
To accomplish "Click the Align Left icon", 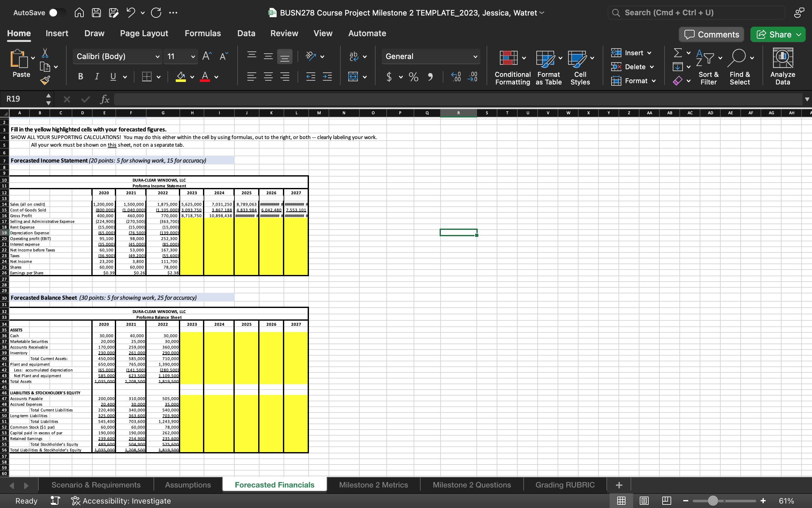I will point(252,77).
